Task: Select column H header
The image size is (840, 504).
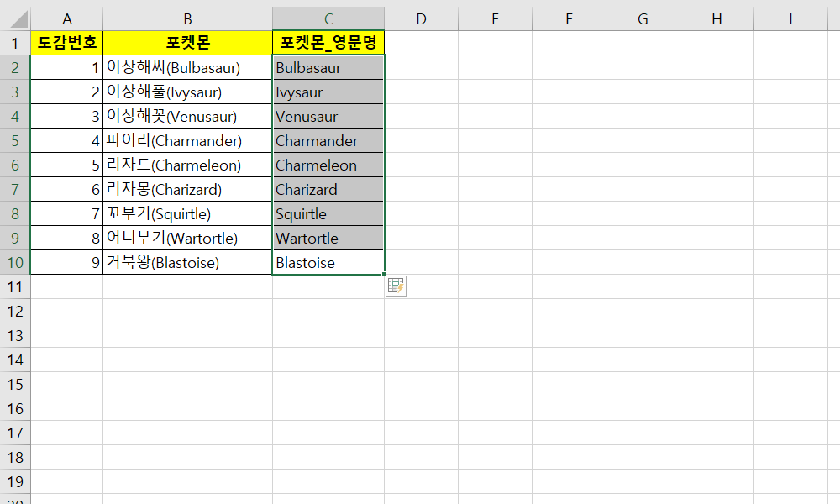Action: [x=717, y=19]
